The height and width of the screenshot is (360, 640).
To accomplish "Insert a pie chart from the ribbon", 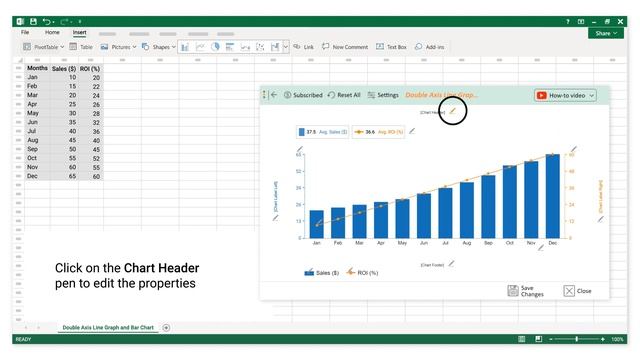I will pos(215,47).
